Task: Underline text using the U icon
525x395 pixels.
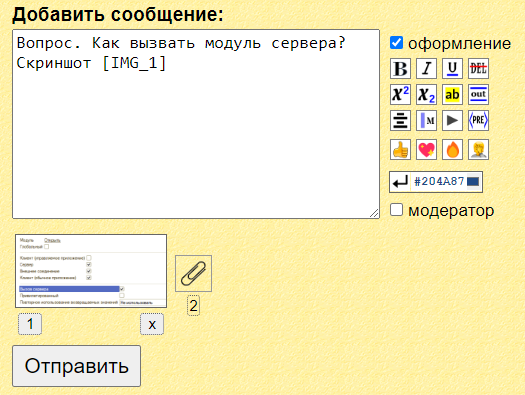Action: [452, 69]
